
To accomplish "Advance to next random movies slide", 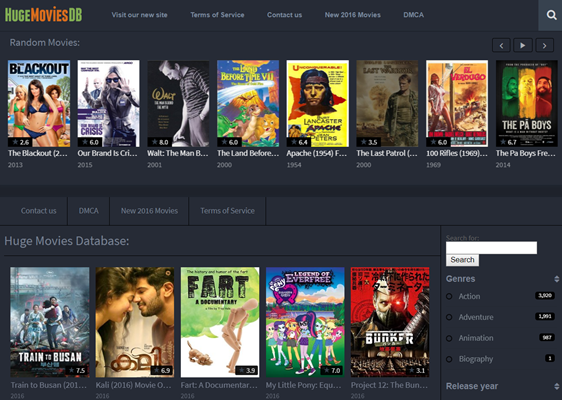I will (544, 46).
